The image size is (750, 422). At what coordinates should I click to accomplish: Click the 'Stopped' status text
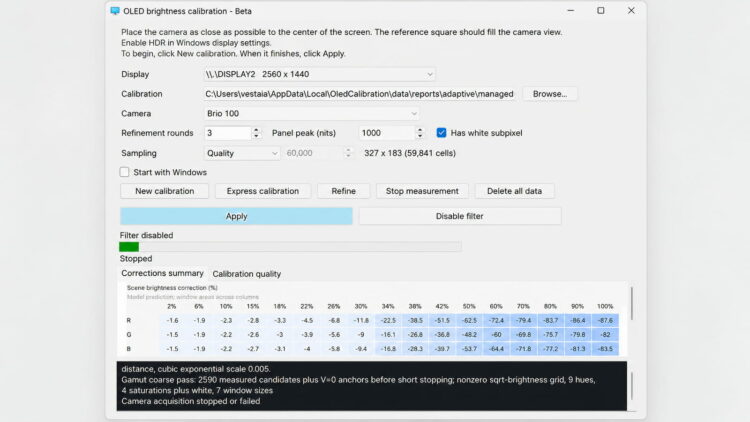(136, 258)
